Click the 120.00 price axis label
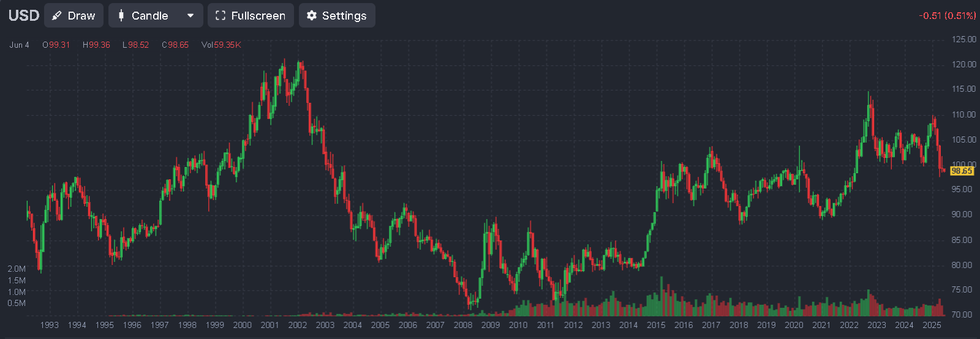The height and width of the screenshot is (339, 980). tap(963, 64)
